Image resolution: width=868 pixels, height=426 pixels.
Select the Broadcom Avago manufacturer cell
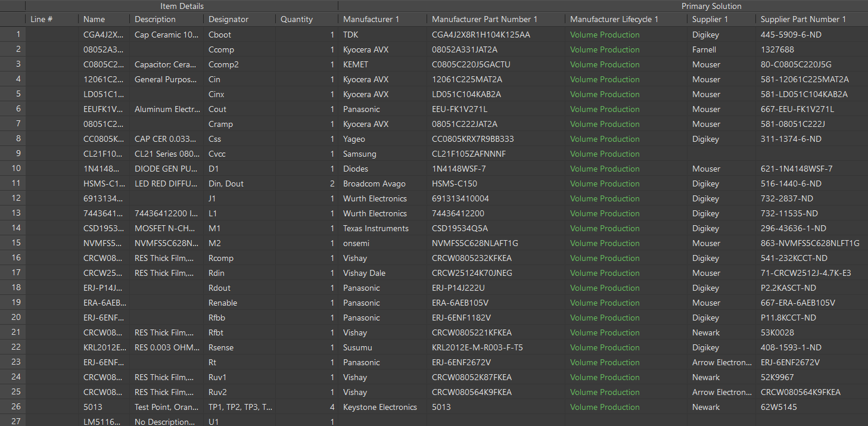(x=382, y=184)
